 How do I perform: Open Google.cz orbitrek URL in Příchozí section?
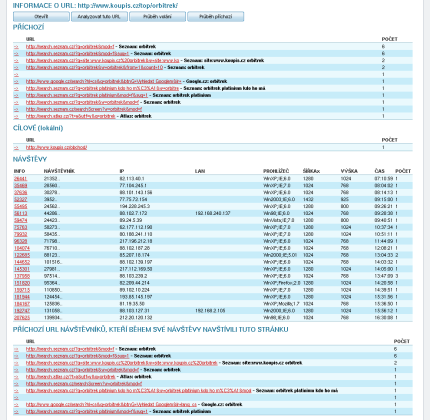(104, 81)
